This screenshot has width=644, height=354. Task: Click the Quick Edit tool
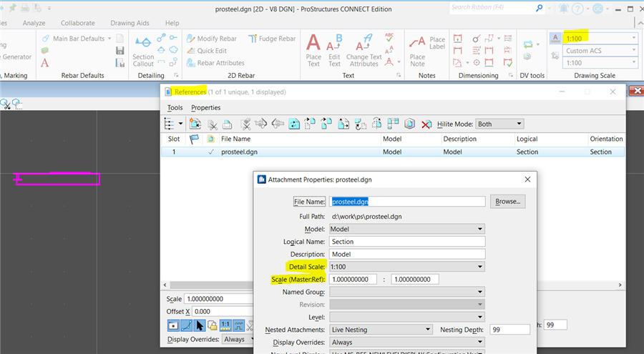(207, 51)
